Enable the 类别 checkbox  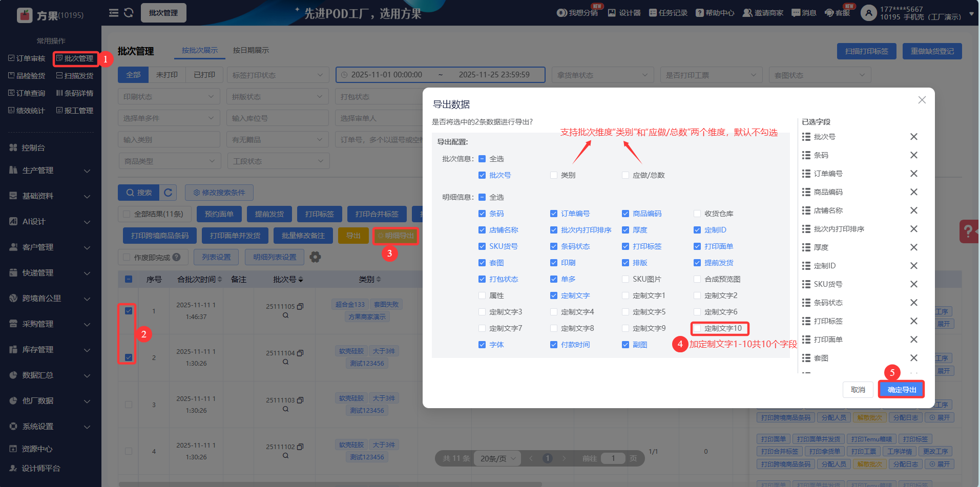pyautogui.click(x=554, y=175)
